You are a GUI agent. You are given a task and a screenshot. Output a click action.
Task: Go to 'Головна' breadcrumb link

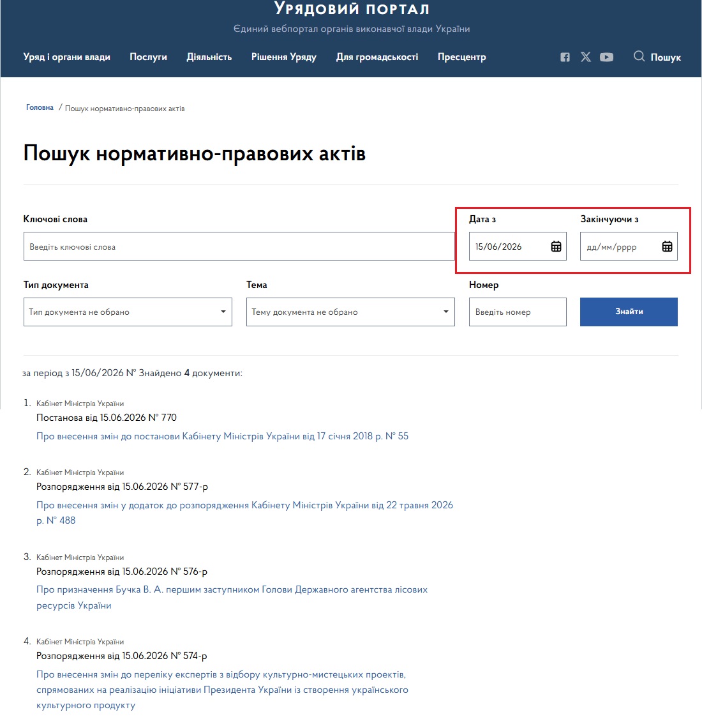click(x=40, y=107)
